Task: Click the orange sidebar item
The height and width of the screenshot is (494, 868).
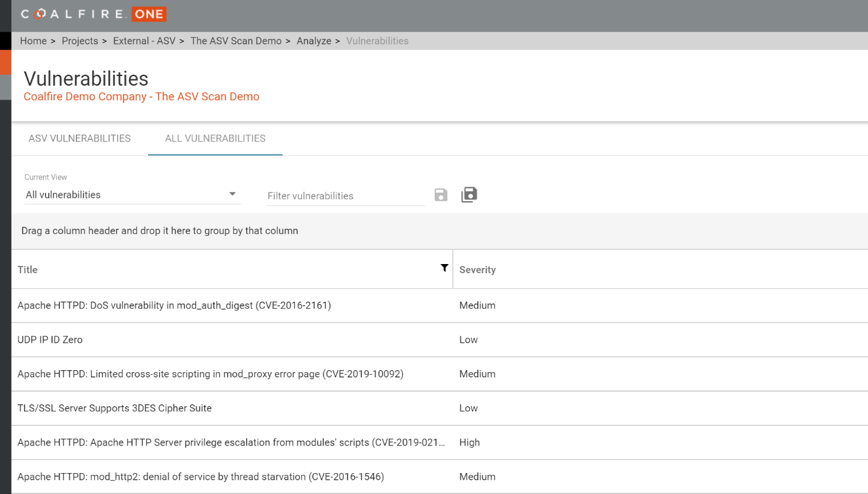Action: [x=5, y=62]
